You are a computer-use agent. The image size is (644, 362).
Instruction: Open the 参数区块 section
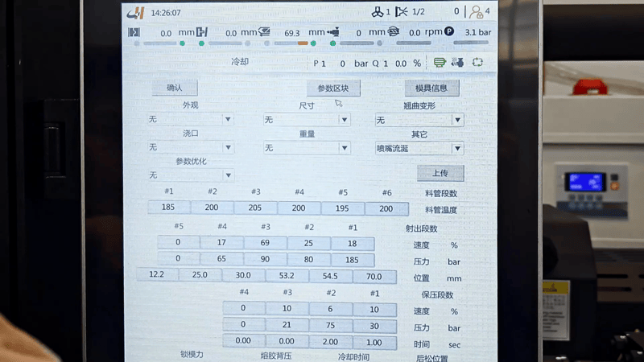[332, 88]
